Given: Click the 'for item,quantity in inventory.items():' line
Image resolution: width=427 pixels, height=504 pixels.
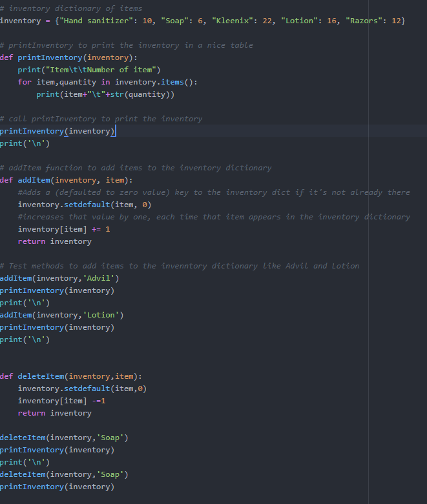Looking at the screenshot, I should click(x=107, y=83).
